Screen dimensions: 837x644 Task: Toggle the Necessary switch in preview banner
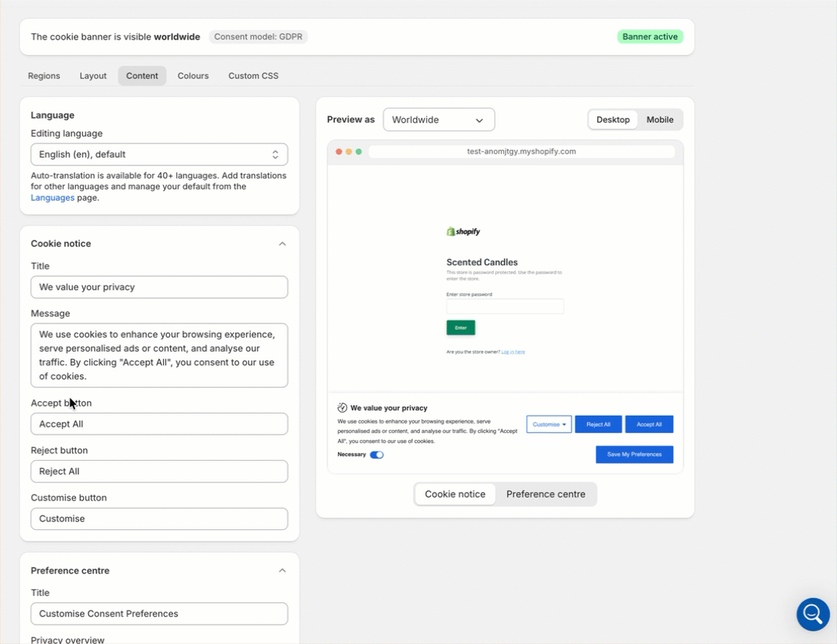click(x=377, y=455)
